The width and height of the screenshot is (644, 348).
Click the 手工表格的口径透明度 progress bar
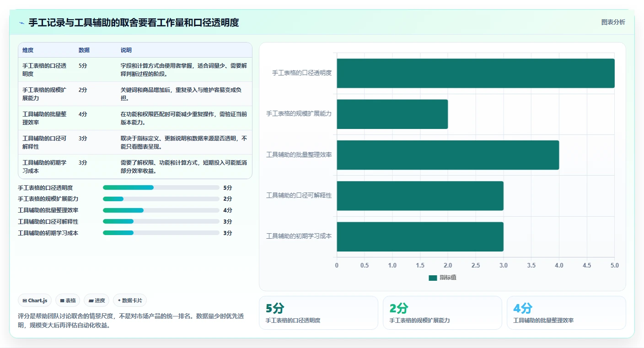coord(161,187)
